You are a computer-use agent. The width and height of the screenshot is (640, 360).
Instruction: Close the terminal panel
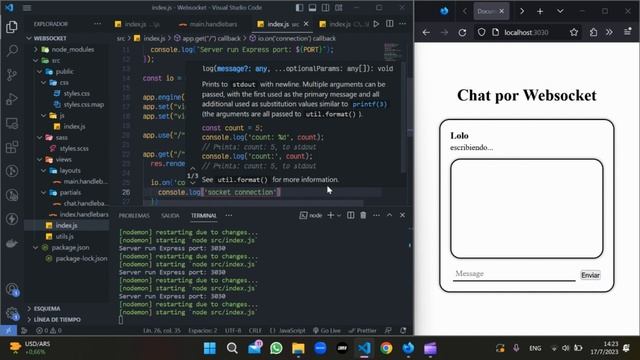tap(402, 215)
